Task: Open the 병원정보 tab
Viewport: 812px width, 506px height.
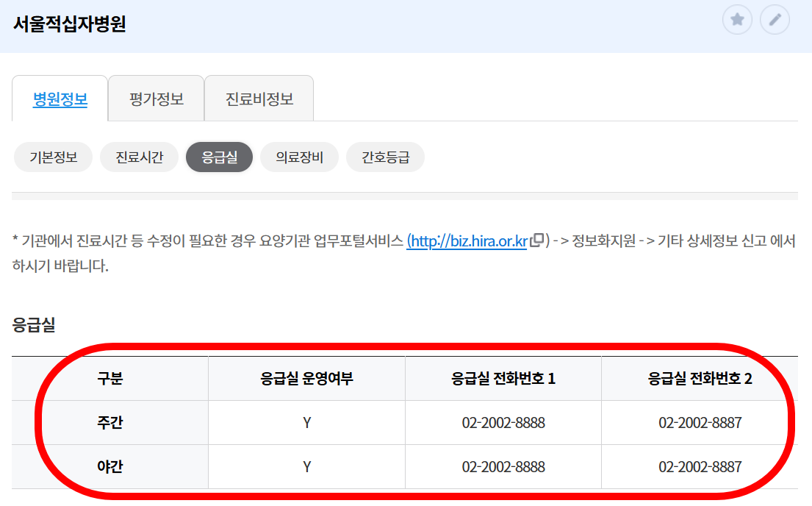Action: point(60,99)
